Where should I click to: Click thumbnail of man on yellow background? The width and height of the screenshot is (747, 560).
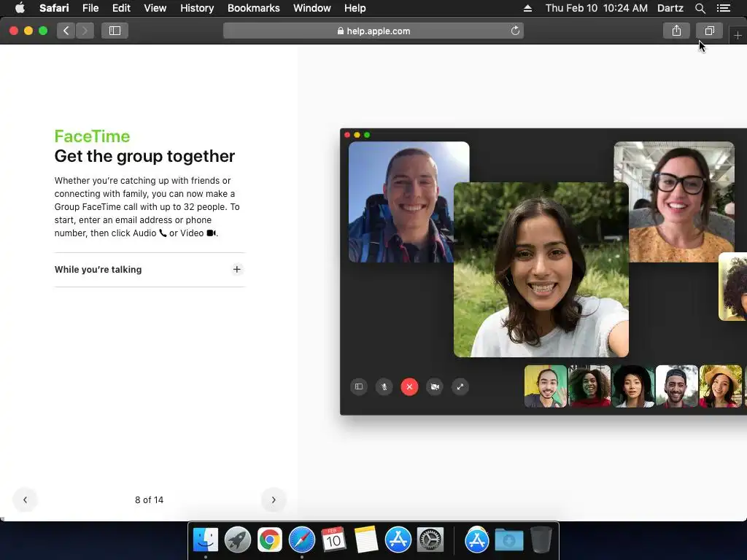point(546,386)
